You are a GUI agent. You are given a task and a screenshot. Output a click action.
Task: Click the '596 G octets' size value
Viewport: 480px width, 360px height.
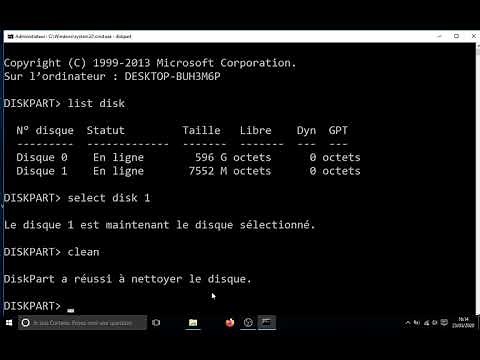click(233, 157)
